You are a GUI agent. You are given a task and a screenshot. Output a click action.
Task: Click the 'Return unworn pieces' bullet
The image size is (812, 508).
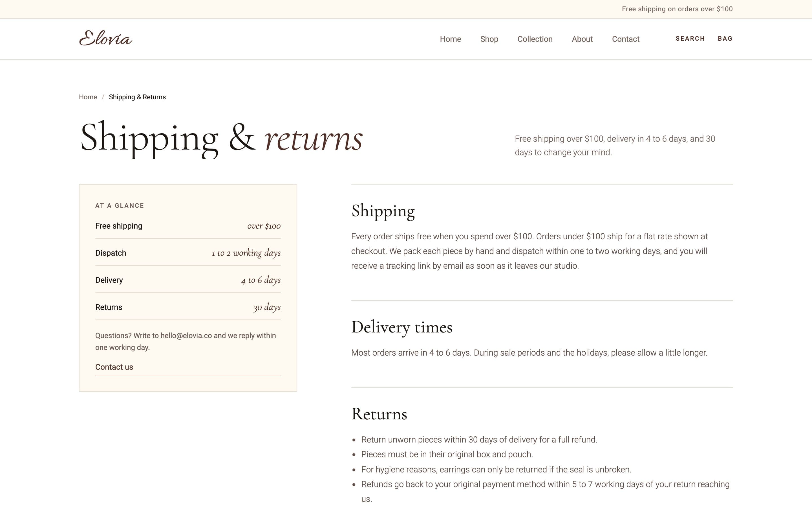(x=479, y=439)
